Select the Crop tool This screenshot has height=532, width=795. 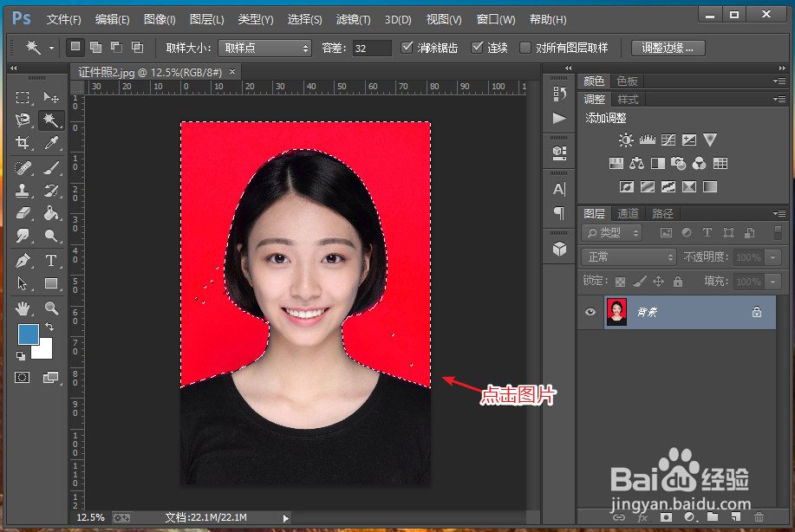[x=23, y=142]
